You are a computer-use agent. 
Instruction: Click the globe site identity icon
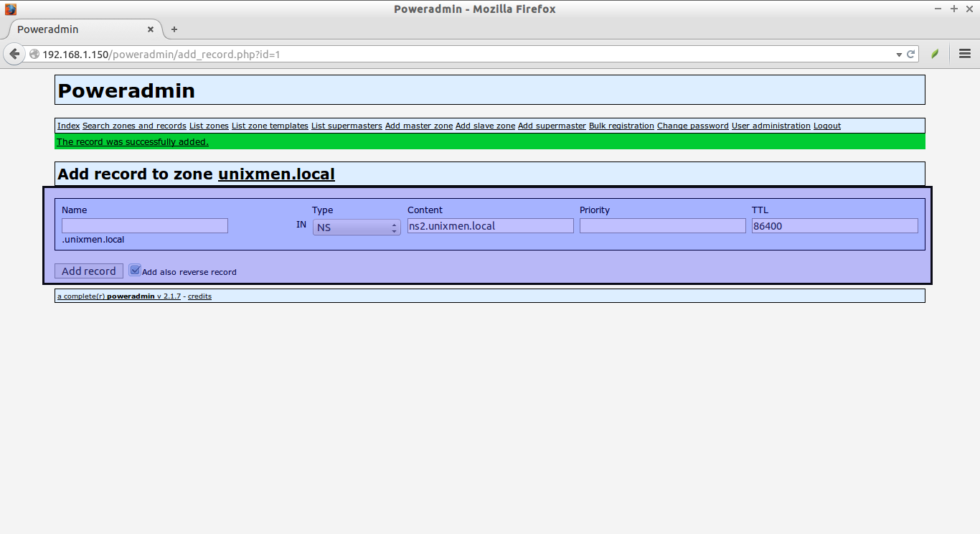point(34,54)
